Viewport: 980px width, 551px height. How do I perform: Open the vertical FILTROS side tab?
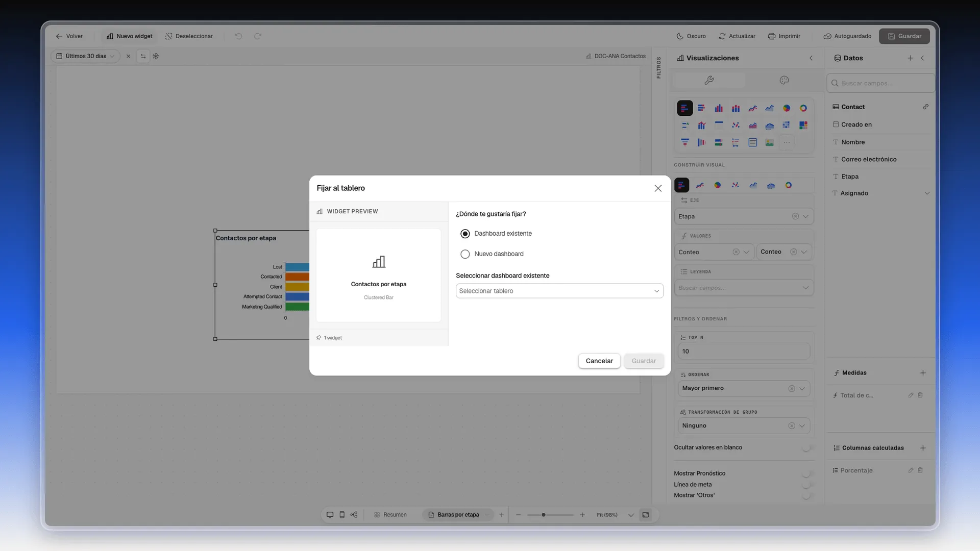(x=658, y=67)
